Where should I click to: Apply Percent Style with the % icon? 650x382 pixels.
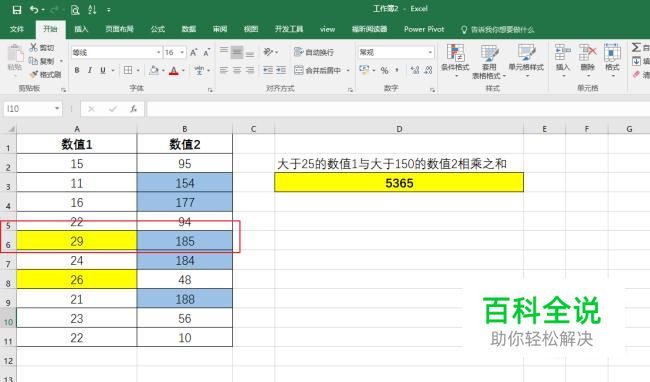385,70
